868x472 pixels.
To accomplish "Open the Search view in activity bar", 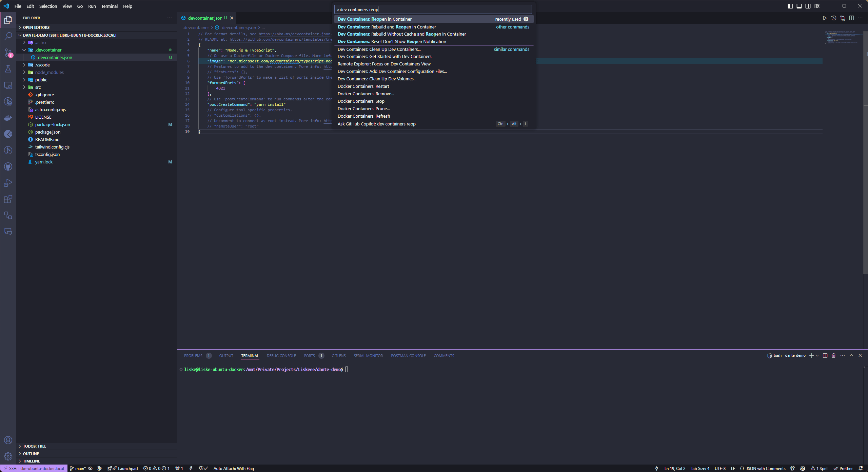I will pyautogui.click(x=8, y=36).
